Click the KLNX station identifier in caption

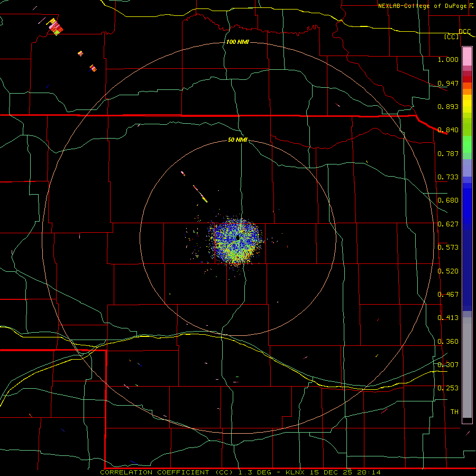click(x=296, y=472)
